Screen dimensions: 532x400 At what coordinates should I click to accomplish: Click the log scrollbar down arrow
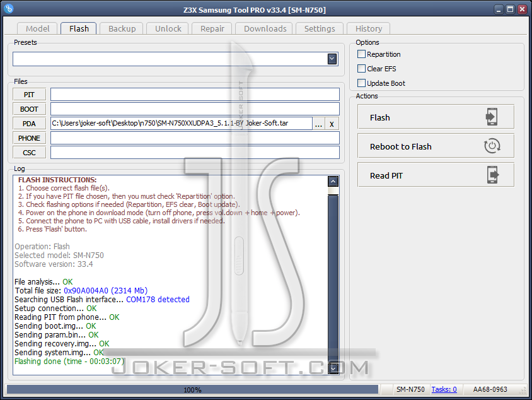click(333, 368)
